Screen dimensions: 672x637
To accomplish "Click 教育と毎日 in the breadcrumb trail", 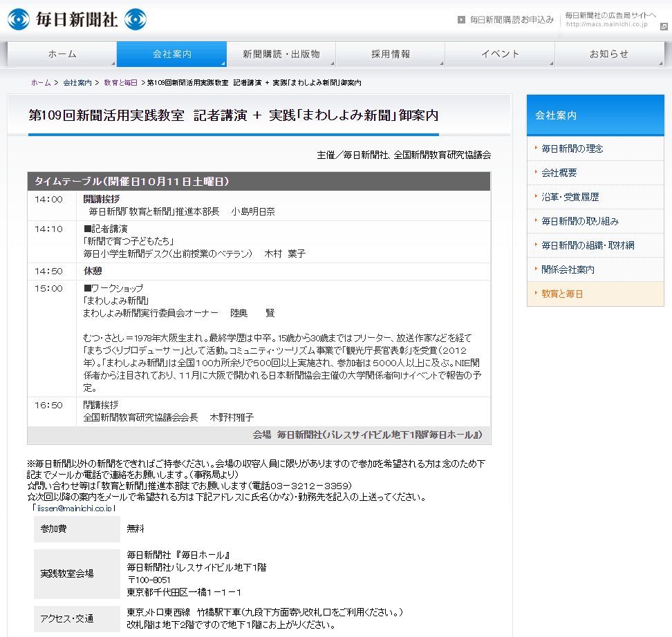I will click(120, 82).
